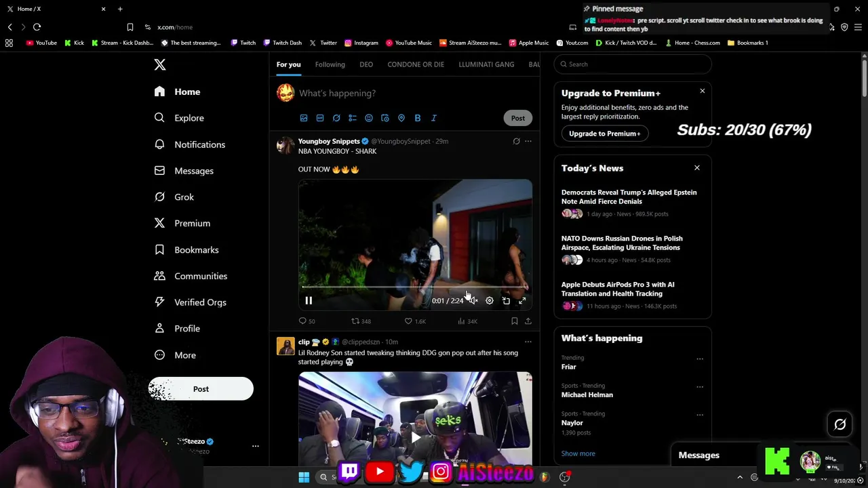Open the floating Grok button
The width and height of the screenshot is (868, 488).
click(840, 424)
